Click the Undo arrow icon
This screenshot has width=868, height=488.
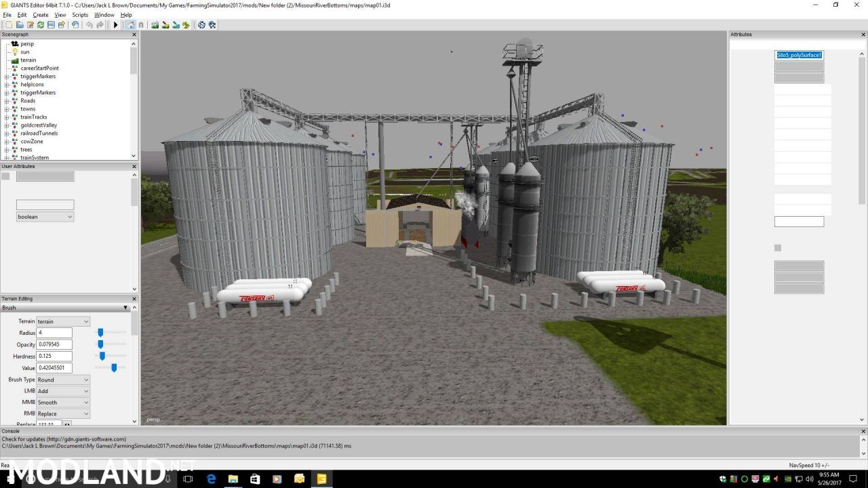(90, 25)
